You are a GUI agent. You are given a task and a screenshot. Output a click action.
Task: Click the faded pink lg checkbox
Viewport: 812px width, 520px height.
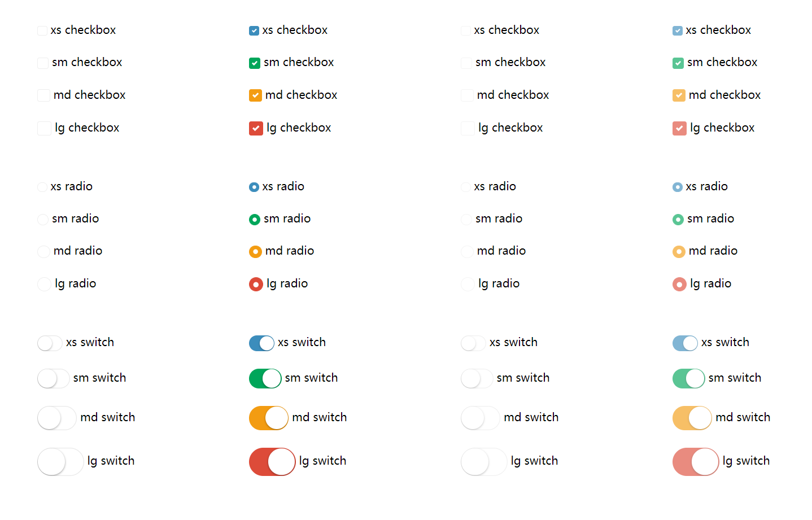point(679,128)
